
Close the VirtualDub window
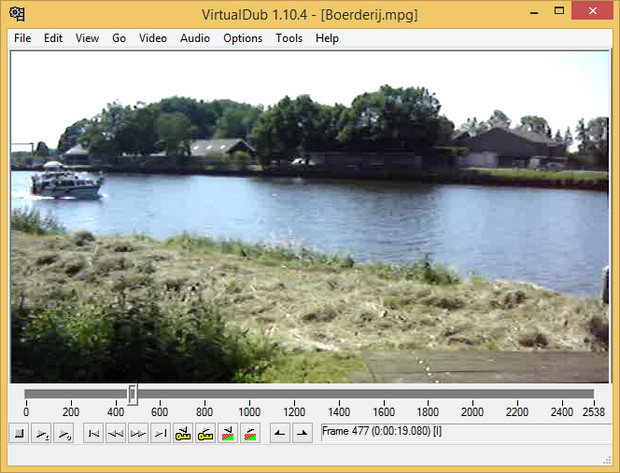point(592,11)
